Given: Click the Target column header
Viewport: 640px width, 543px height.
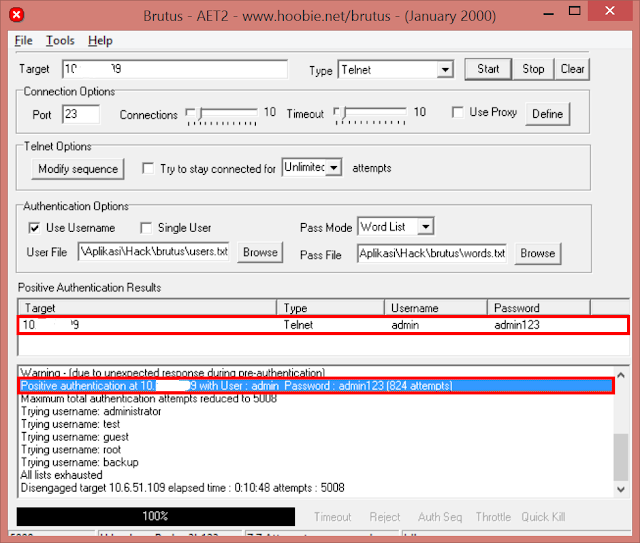Looking at the screenshot, I should tap(147, 308).
